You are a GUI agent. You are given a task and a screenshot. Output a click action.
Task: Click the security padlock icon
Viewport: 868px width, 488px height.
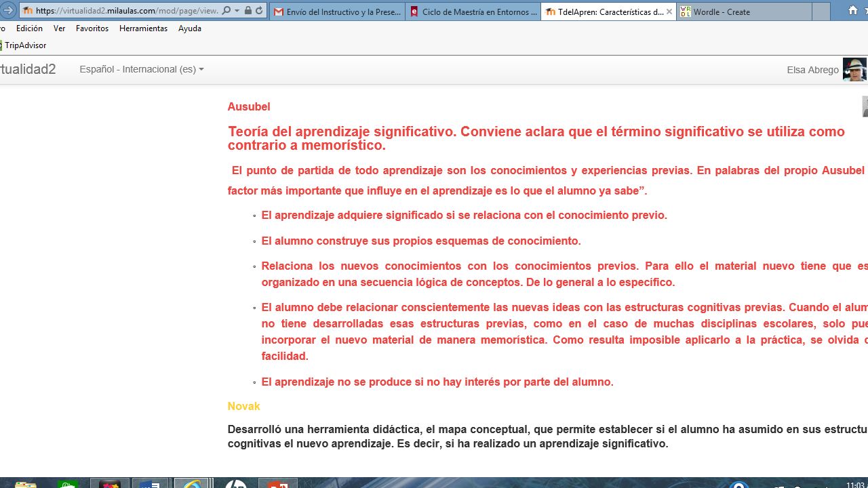click(x=248, y=11)
